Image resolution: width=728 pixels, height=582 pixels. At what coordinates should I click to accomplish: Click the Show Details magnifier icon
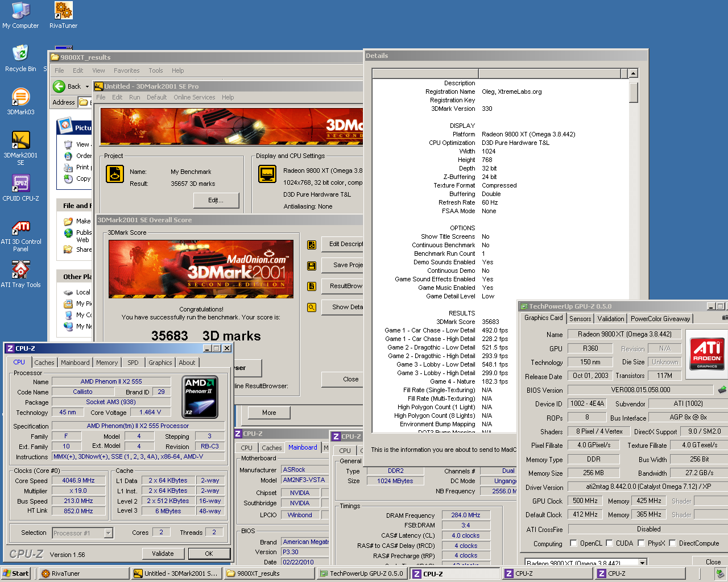tap(312, 307)
